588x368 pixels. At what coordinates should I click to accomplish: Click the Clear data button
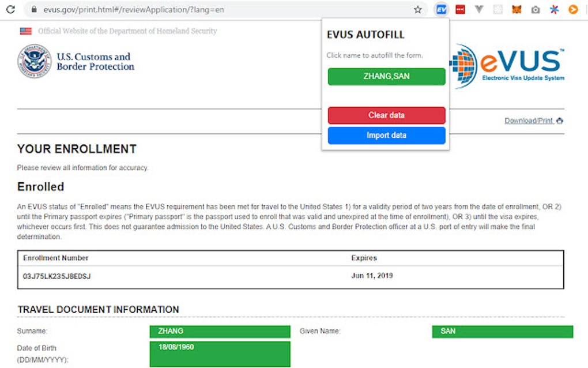click(386, 115)
